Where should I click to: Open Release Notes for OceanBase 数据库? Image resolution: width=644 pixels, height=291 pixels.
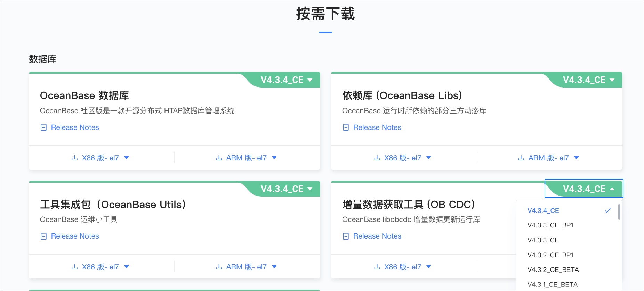pyautogui.click(x=75, y=127)
